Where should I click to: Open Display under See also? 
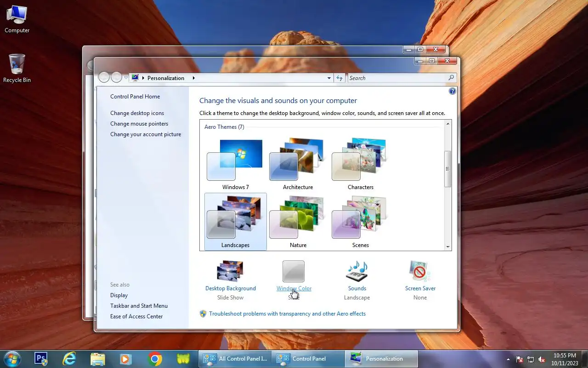pyautogui.click(x=119, y=295)
